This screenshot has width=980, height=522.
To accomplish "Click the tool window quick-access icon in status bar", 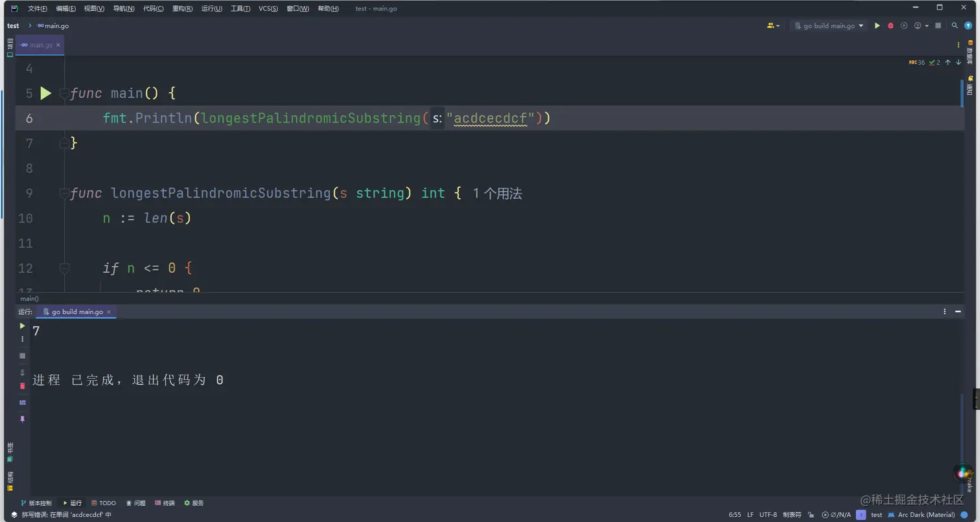I will pos(14,515).
